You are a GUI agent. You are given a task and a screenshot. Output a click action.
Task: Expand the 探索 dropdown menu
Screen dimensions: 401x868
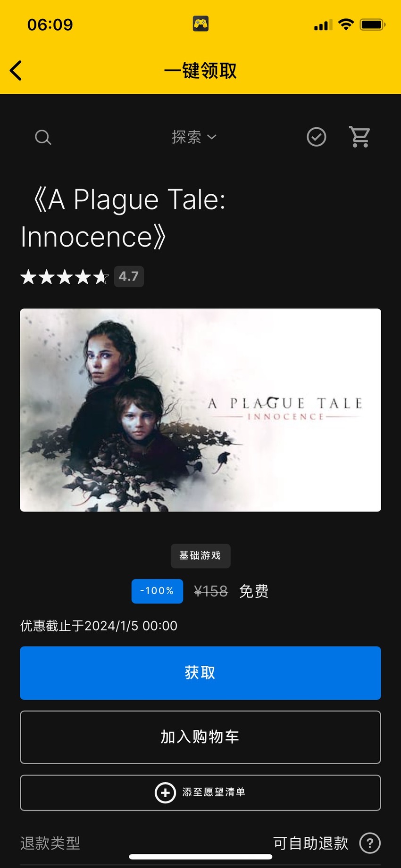[x=194, y=137]
